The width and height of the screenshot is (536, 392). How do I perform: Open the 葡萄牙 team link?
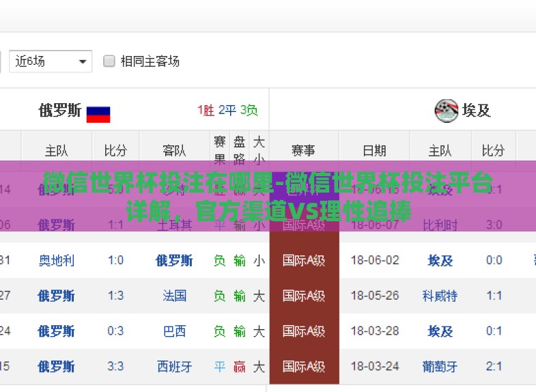[440, 367]
